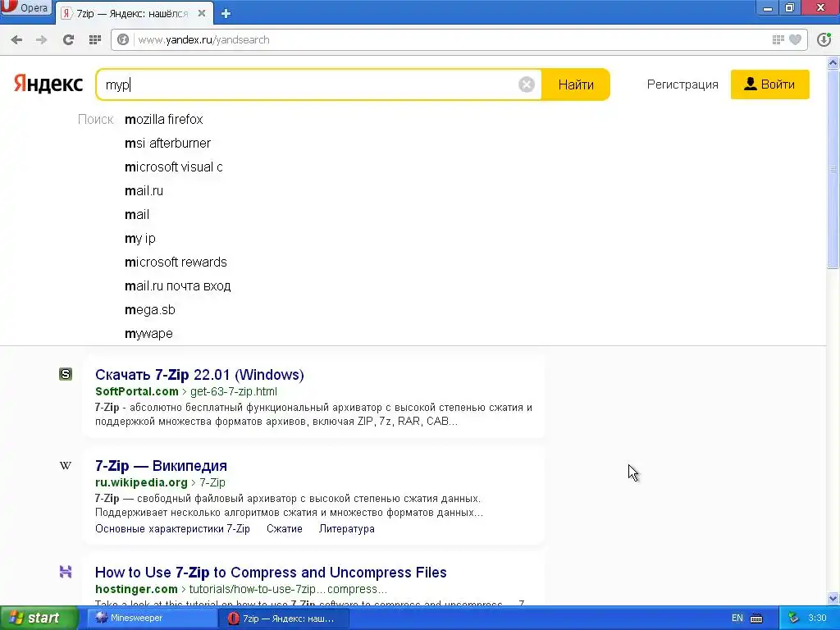Image resolution: width=840 pixels, height=630 pixels.
Task: Select the plain 'mail' suggestion
Action: 137,214
